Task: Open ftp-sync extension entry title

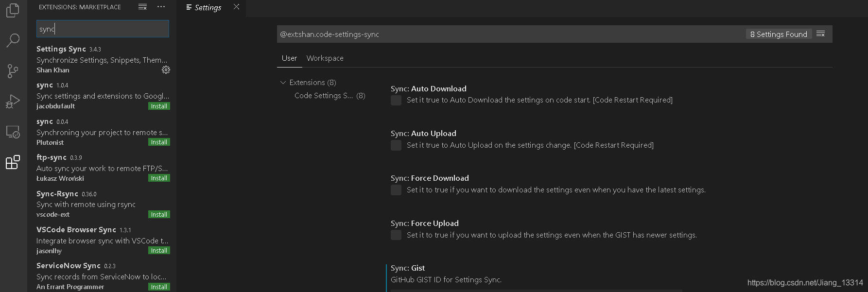Action: pos(52,157)
